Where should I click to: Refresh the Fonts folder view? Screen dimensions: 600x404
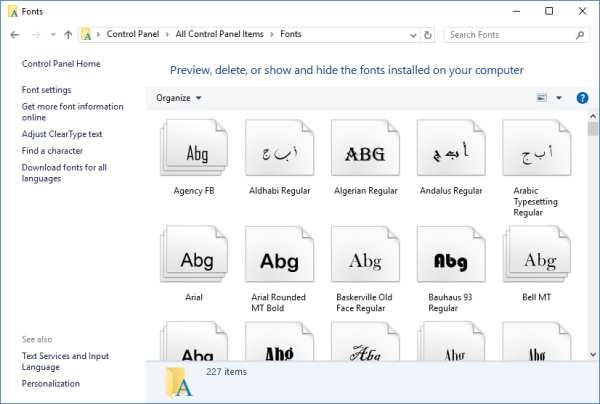[x=427, y=35]
